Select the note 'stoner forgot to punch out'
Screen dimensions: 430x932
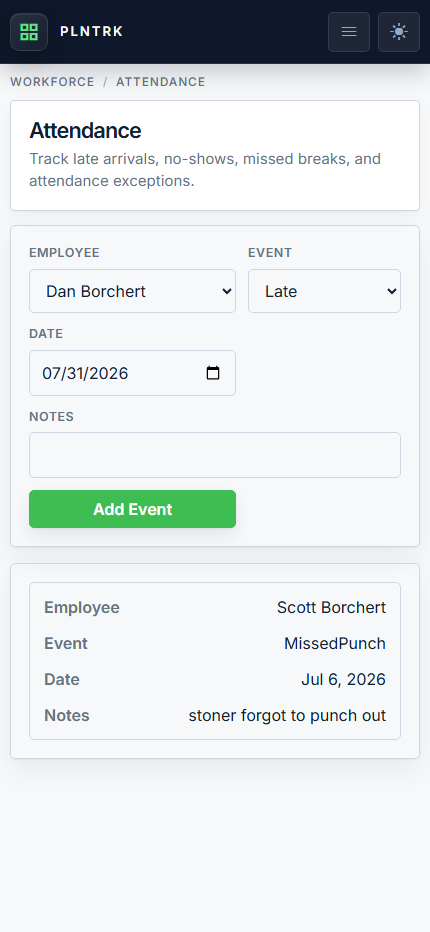pyautogui.click(x=287, y=716)
